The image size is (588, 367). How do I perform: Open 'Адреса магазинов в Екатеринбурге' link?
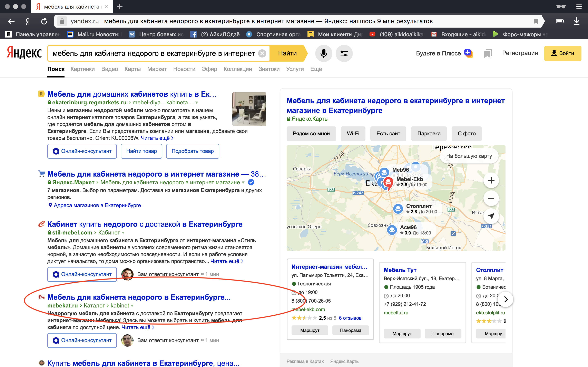pos(97,205)
